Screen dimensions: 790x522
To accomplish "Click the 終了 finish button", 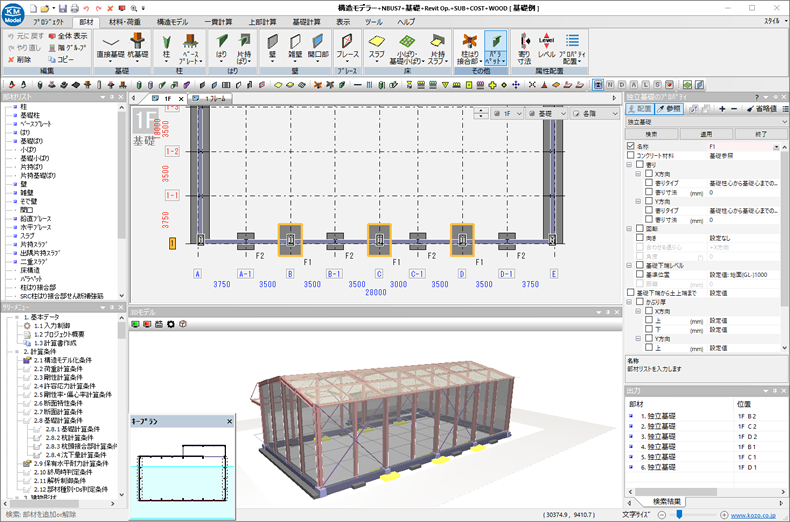I will coord(761,134).
